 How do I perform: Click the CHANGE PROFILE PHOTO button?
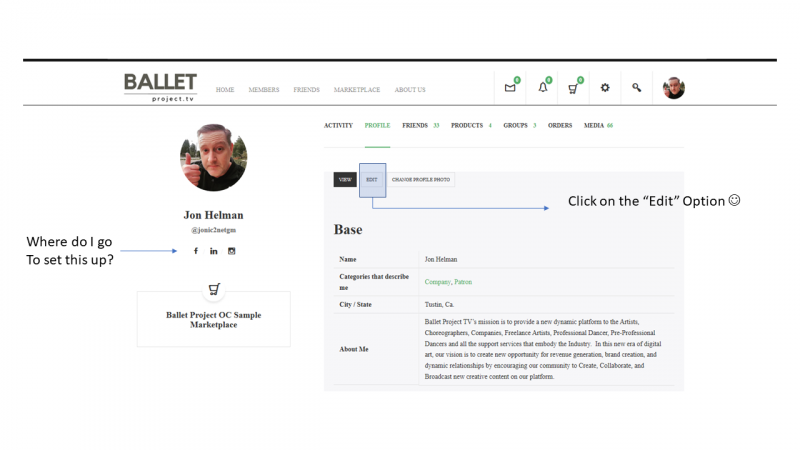421,180
